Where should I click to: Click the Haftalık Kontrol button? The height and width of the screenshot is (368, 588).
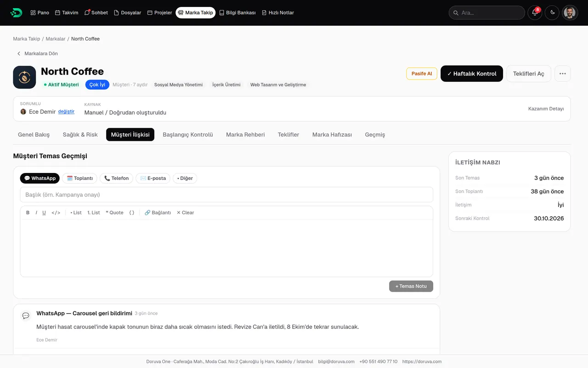(x=472, y=74)
